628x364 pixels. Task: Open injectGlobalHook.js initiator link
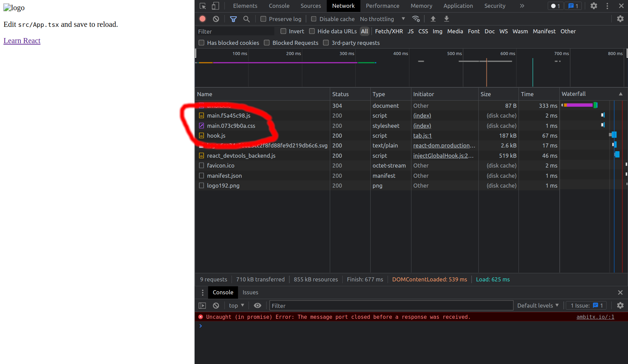point(443,156)
